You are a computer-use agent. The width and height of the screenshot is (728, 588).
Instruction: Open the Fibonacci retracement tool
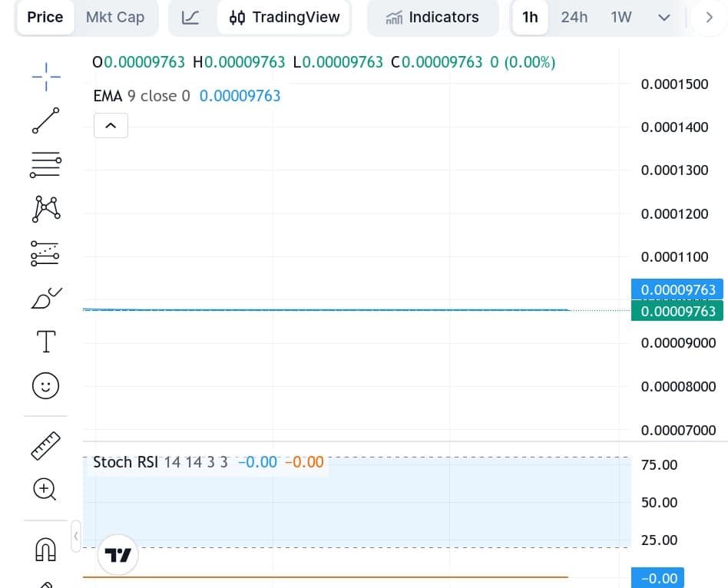click(x=45, y=165)
